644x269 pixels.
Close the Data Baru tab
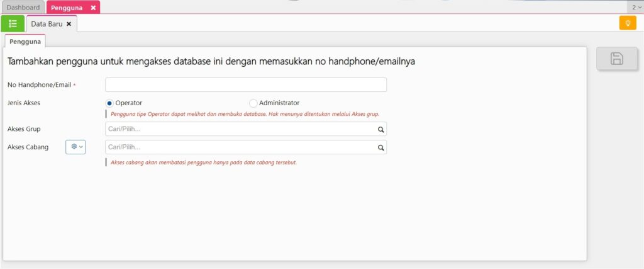69,24
